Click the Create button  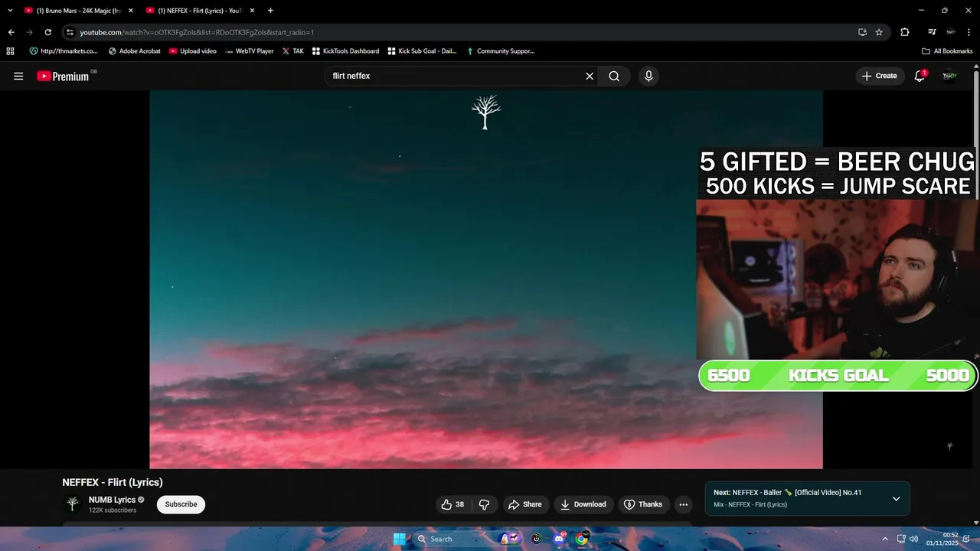click(879, 76)
